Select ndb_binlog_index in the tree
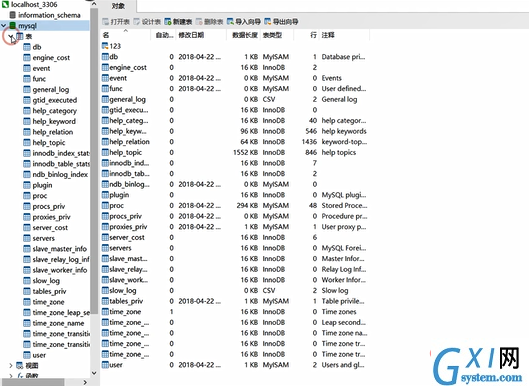Viewport: 529px width, 386px height. pyautogui.click(x=60, y=174)
